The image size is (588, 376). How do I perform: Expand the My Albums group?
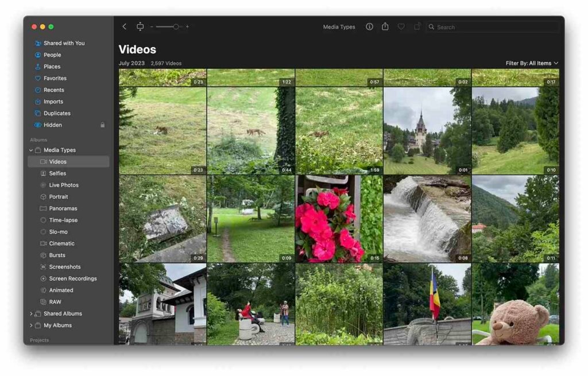[31, 325]
